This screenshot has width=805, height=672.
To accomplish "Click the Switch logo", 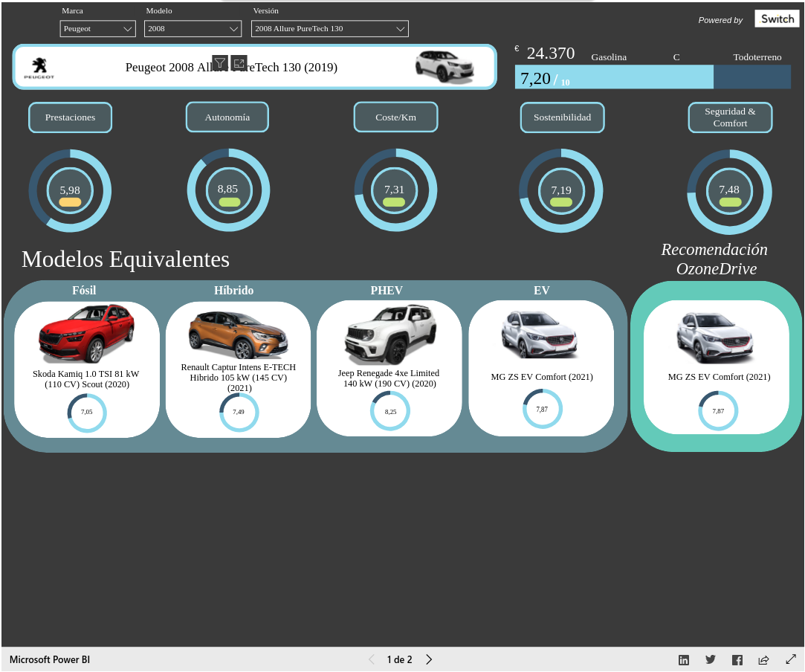I will (777, 19).
